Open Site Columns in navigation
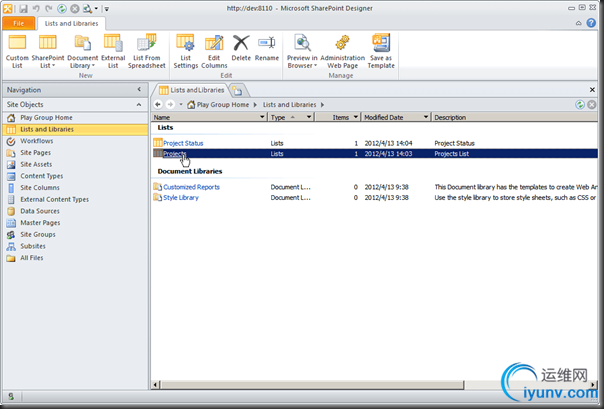Viewport: 604px width, 409px height. (x=75, y=188)
